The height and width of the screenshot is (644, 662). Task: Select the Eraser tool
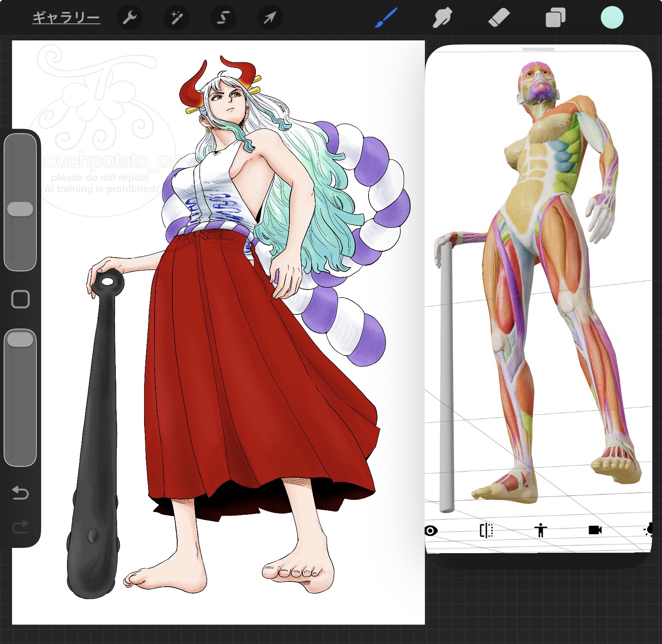pos(499,18)
